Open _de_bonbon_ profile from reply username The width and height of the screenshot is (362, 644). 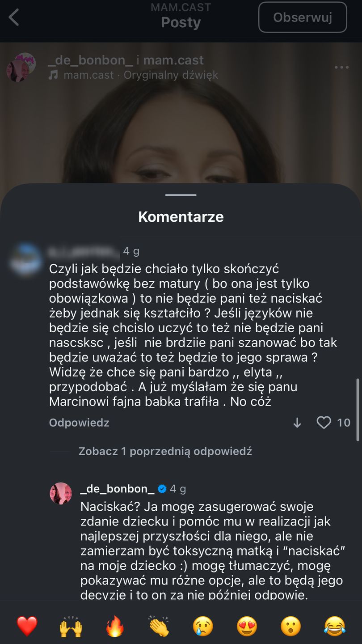click(117, 489)
